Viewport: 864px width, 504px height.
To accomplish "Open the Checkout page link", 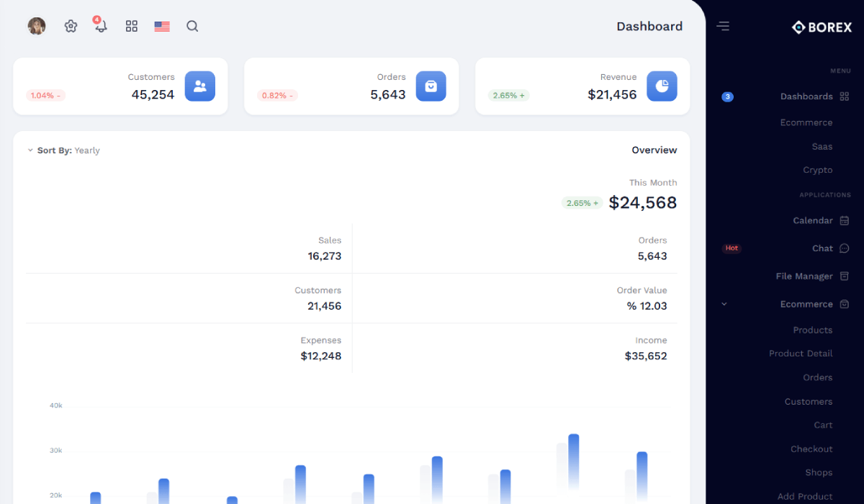I will [811, 449].
